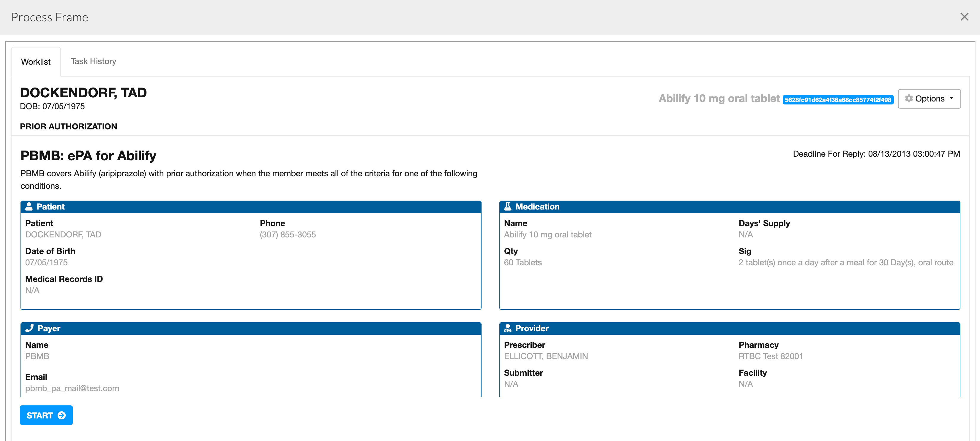Click the payer email pbmb_pa_mail@test.com
The width and height of the screenshot is (980, 441).
pos(72,388)
